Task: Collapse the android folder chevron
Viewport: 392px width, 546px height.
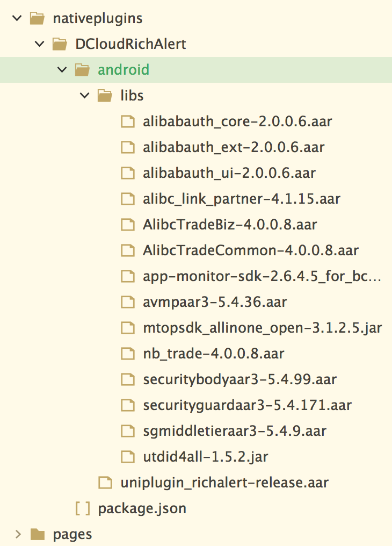Action: [62, 70]
